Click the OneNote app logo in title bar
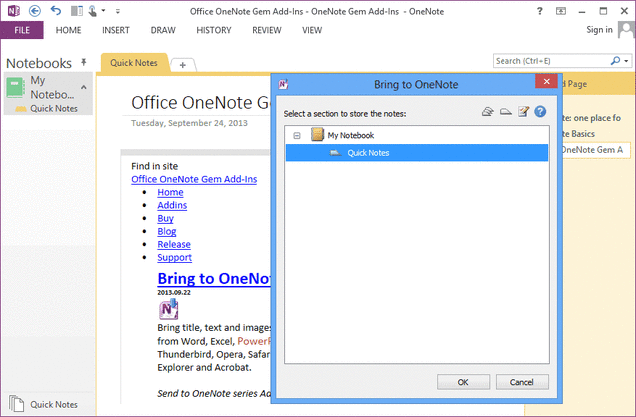 (13, 11)
